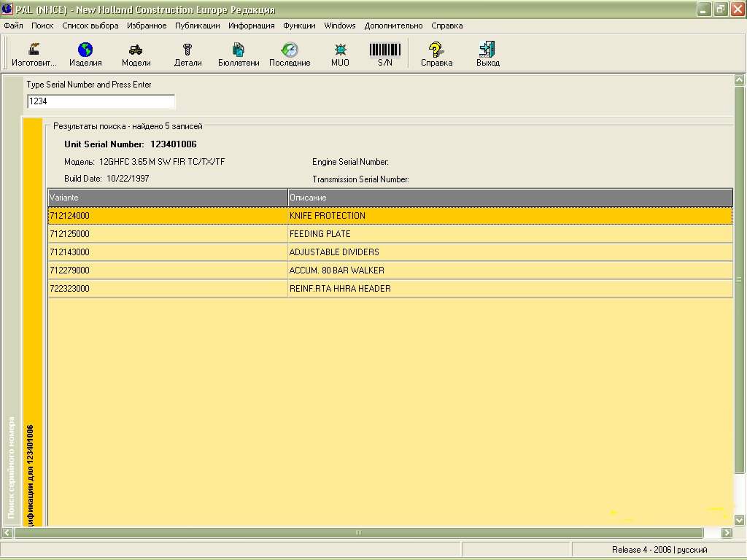The width and height of the screenshot is (747, 560).
Task: Click the PAL application title bar icon
Action: [7, 9]
